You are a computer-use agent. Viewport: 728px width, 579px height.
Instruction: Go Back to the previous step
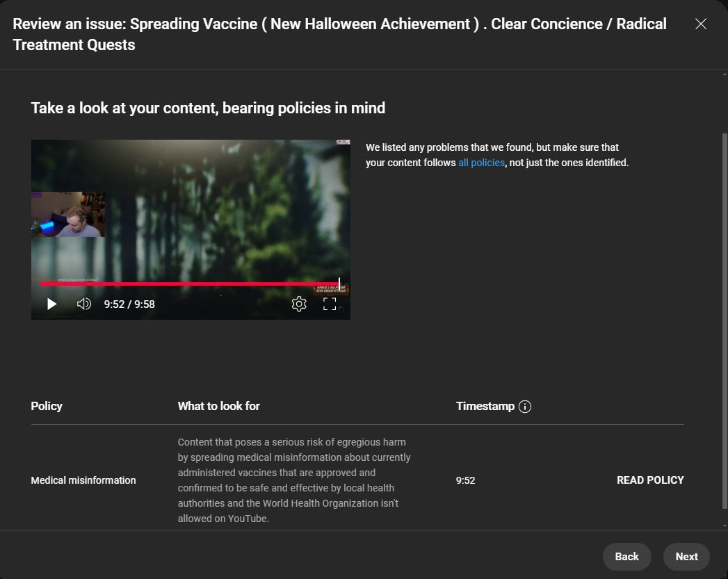pyautogui.click(x=626, y=557)
